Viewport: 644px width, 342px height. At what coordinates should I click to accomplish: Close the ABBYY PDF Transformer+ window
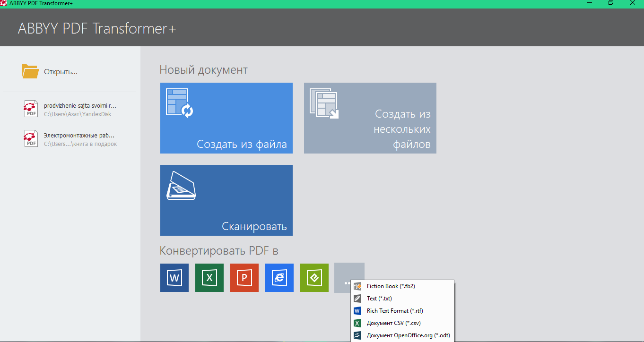pyautogui.click(x=633, y=3)
